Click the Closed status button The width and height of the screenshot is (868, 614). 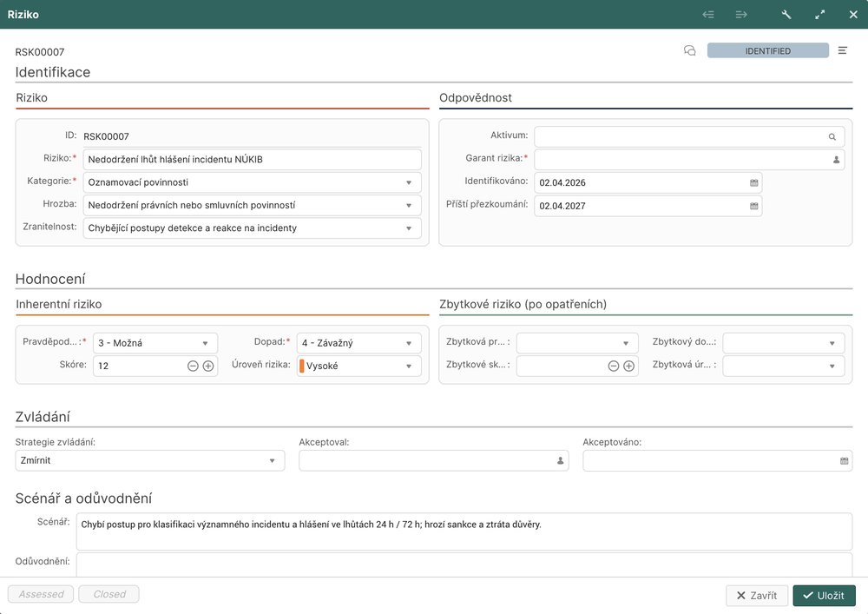109,594
